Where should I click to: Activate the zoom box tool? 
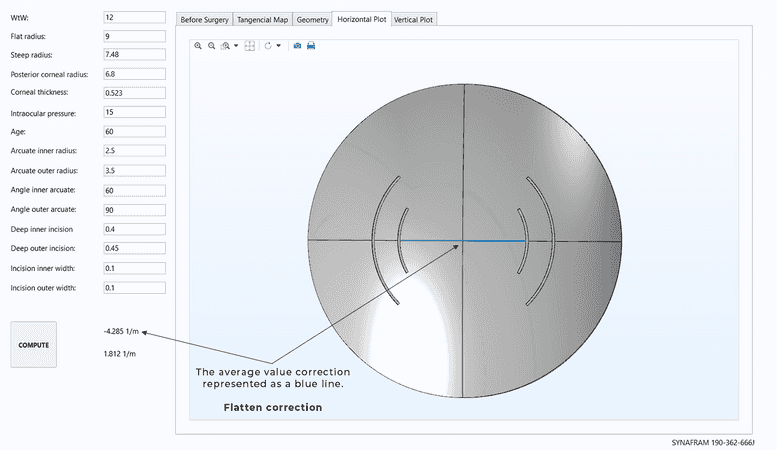tap(225, 46)
